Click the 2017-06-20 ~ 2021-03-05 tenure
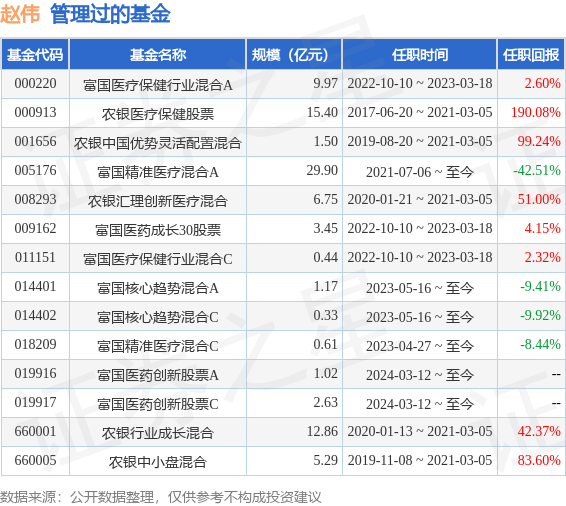 (x=420, y=112)
